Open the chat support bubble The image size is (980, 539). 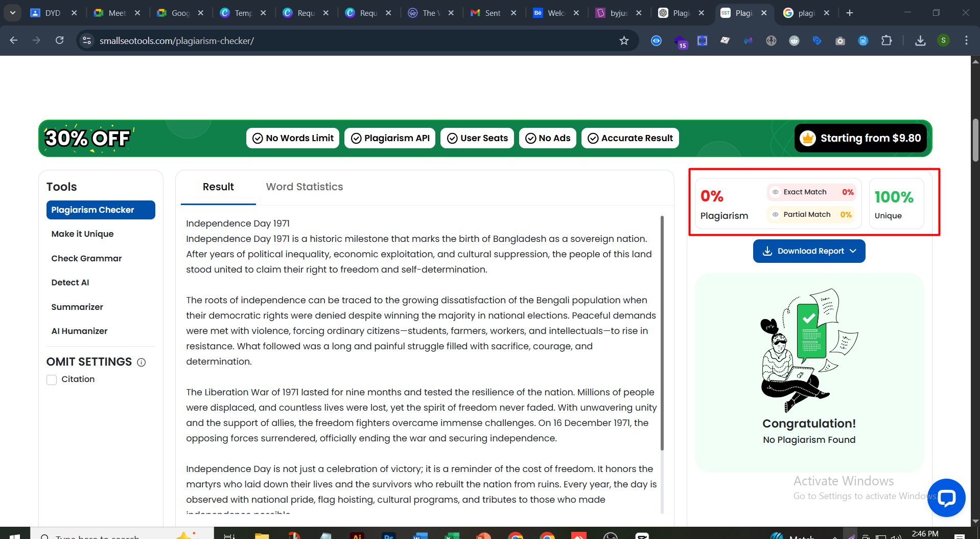946,498
